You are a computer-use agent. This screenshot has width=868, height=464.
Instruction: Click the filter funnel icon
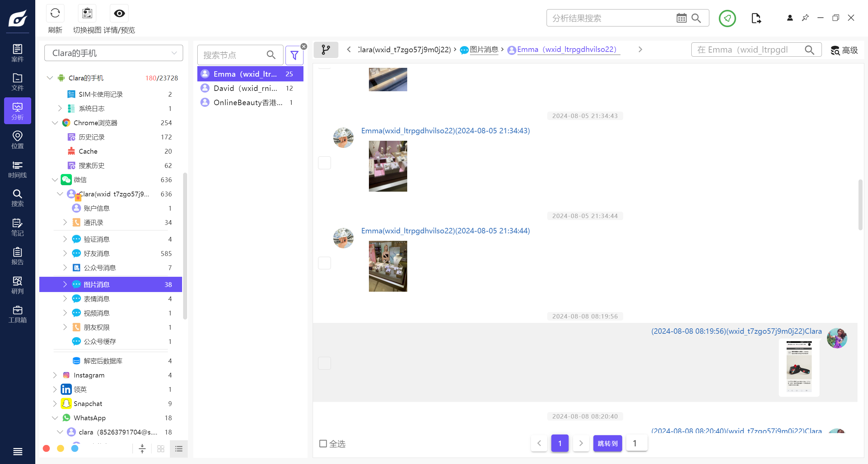[294, 55]
